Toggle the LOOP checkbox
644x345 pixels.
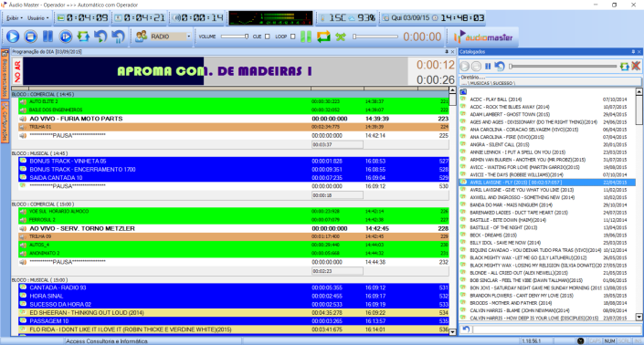(293, 37)
